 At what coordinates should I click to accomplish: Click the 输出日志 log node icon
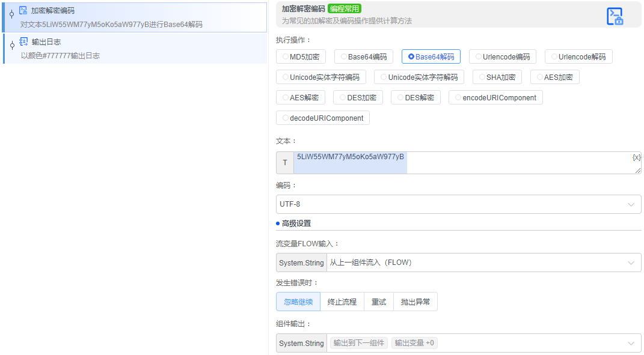tap(23, 41)
